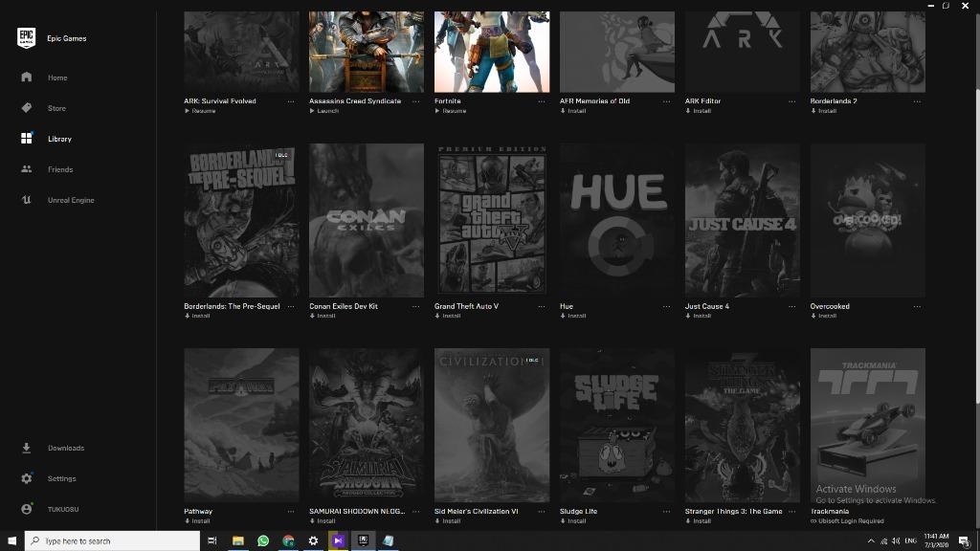This screenshot has width=980, height=551.
Task: Open options menu for AER Memories of Old
Action: point(666,101)
